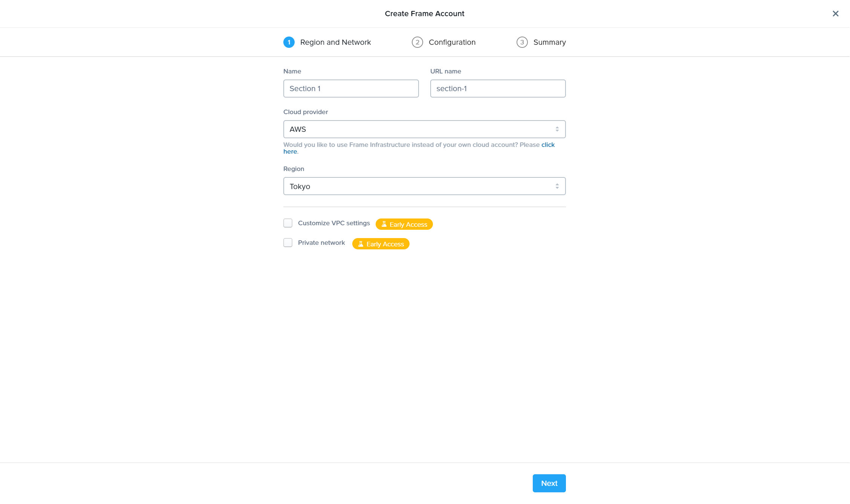Close the Create Frame Account dialog
Viewport: 850px width, 504px height.
pos(835,14)
